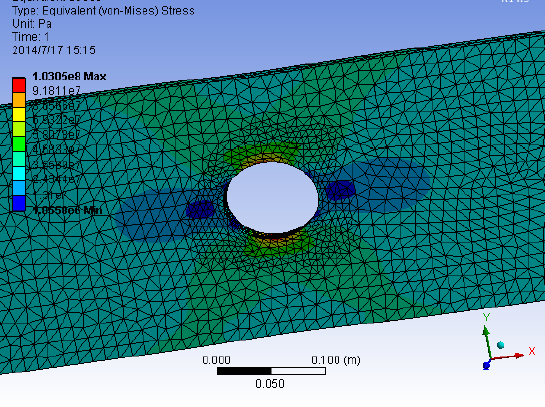
Task: Click the cyan isometric view ball in triad
Action: [x=501, y=345]
